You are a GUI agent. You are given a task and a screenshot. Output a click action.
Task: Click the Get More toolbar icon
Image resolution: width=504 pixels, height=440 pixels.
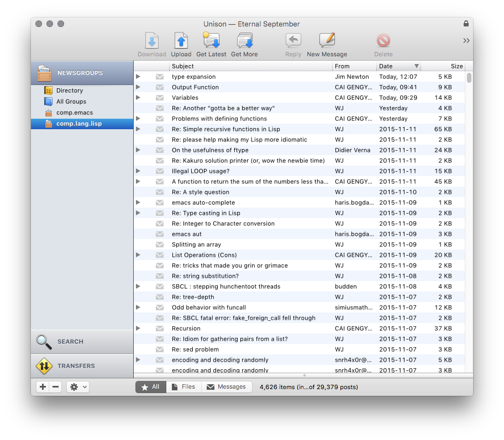coord(244,41)
